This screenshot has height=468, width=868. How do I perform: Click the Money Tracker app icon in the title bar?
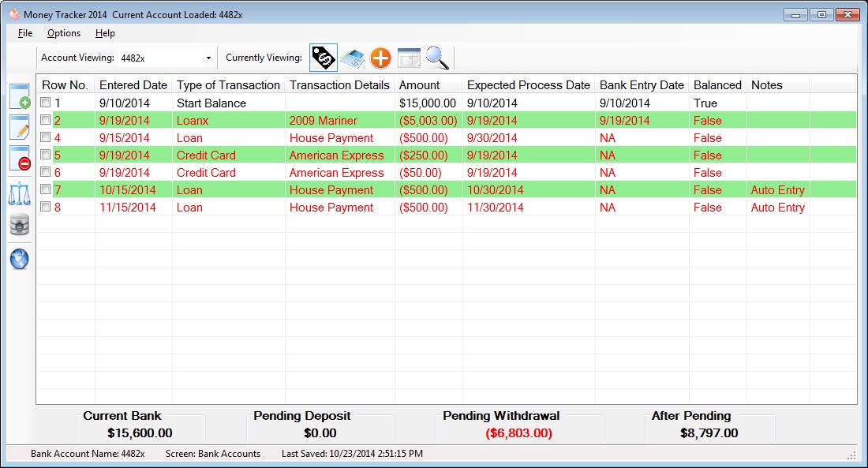[x=14, y=14]
